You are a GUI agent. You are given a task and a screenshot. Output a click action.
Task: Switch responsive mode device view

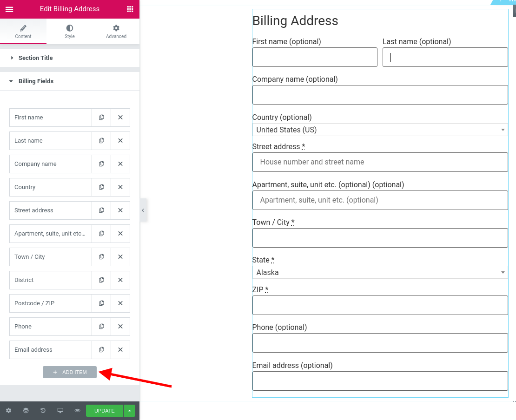tap(60, 410)
